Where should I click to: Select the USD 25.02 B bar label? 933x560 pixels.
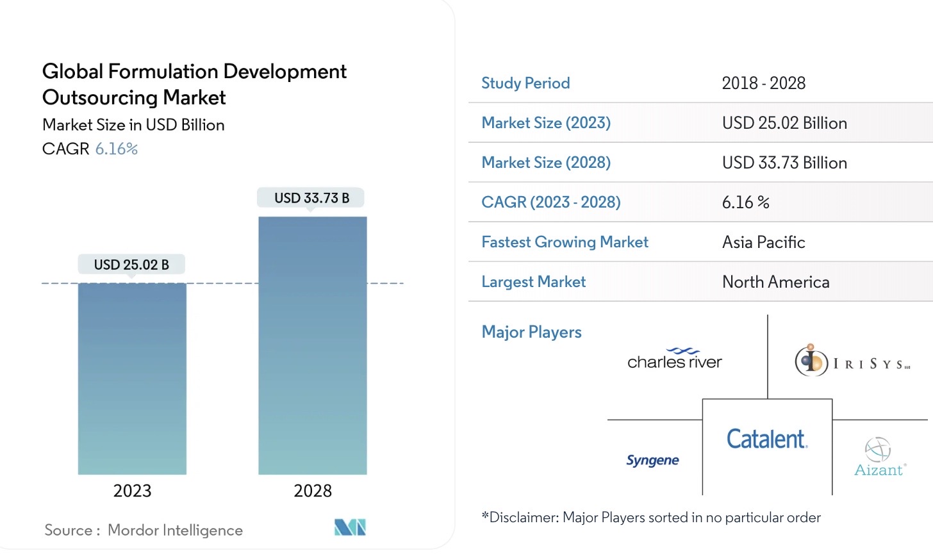[131, 265]
